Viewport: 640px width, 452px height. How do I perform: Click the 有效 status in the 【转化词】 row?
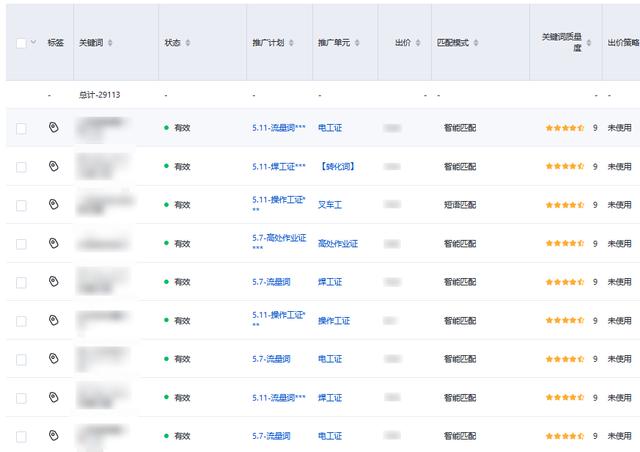pos(182,167)
